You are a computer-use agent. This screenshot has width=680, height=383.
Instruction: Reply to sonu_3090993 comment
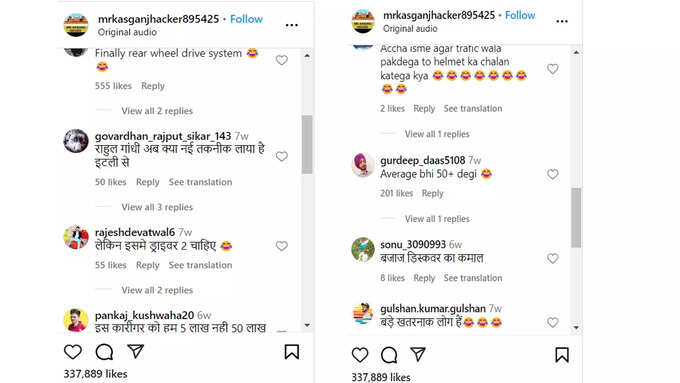coord(424,278)
